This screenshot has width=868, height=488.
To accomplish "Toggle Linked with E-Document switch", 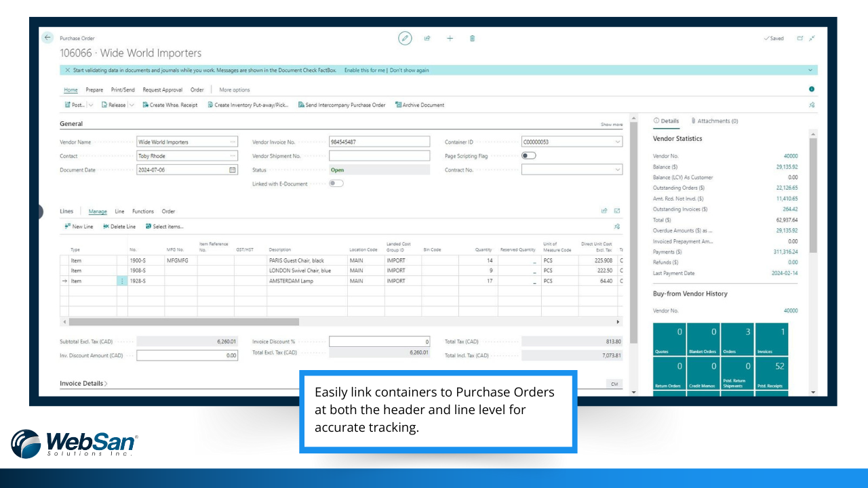I will pyautogui.click(x=336, y=184).
